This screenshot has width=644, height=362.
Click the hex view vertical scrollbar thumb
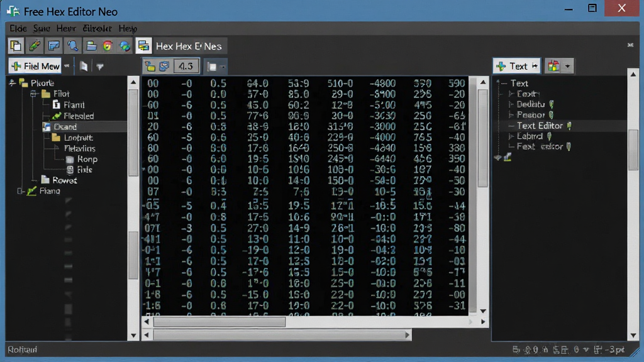coord(483,138)
